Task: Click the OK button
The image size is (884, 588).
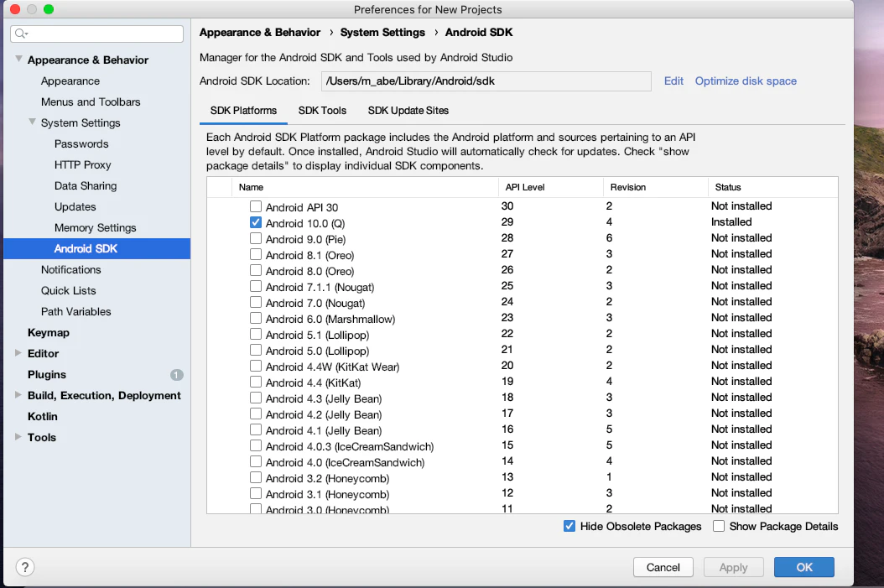Action: click(804, 567)
